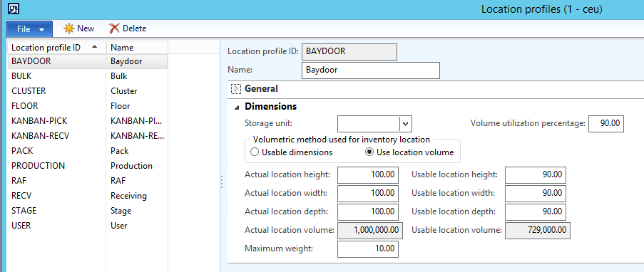The height and width of the screenshot is (272, 644).
Task: Select Usable dimensions radio button
Action: click(255, 152)
